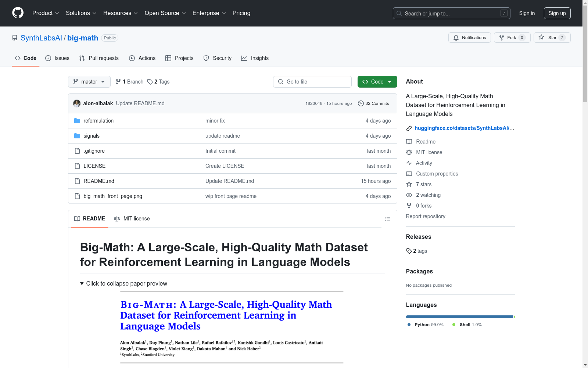Image resolution: width=588 pixels, height=368 pixels.
Task: Switch to the Security tab
Action: (x=218, y=58)
